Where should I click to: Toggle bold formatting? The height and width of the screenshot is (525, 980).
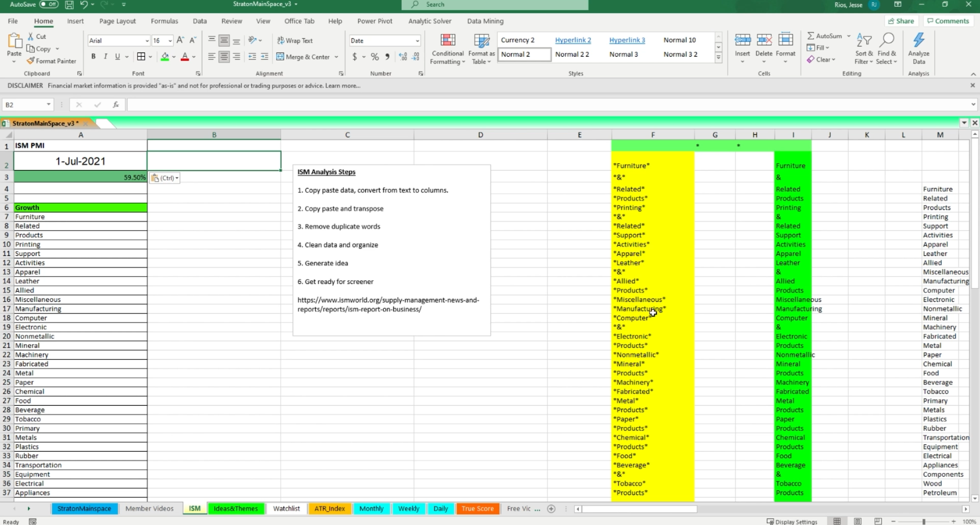(x=93, y=57)
